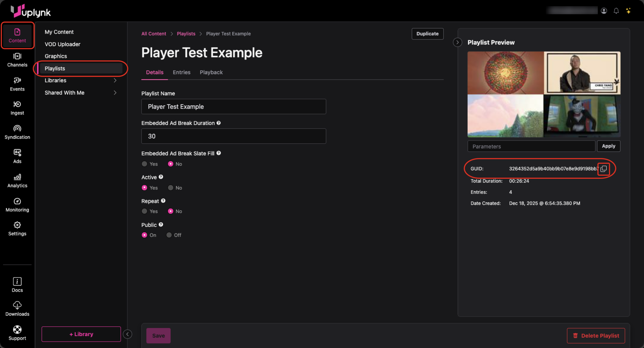Open the Channels section icon

point(17,56)
